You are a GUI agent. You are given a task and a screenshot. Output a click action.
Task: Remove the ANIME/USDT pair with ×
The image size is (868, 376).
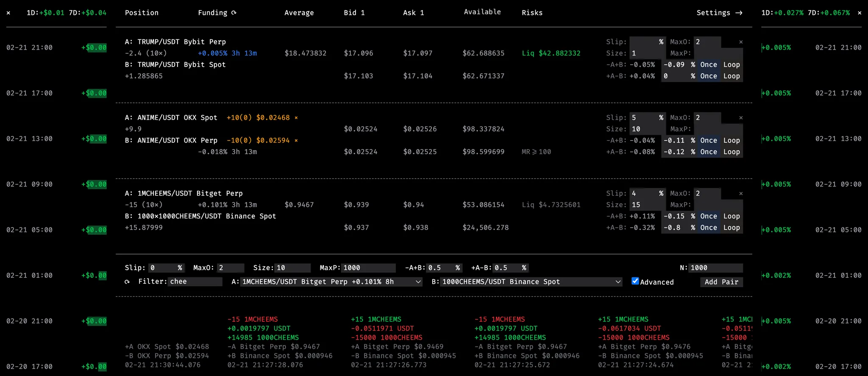[x=741, y=118]
